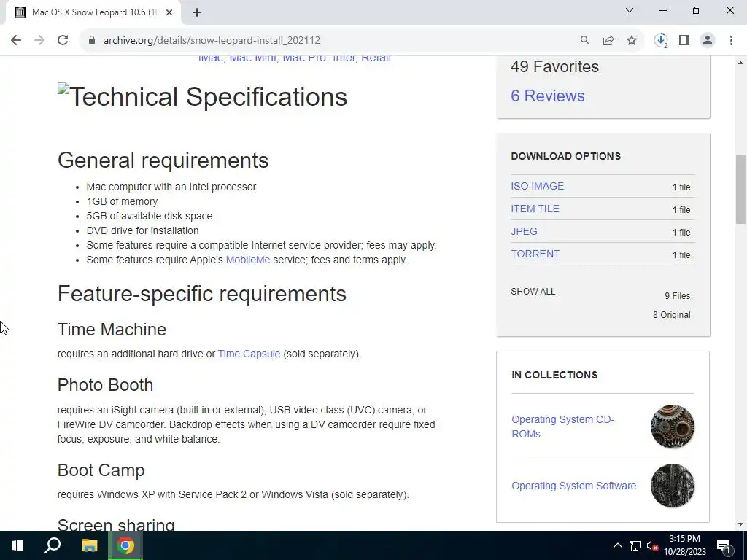747x560 pixels.
Task: Show hidden system tray icons
Action: [617, 545]
